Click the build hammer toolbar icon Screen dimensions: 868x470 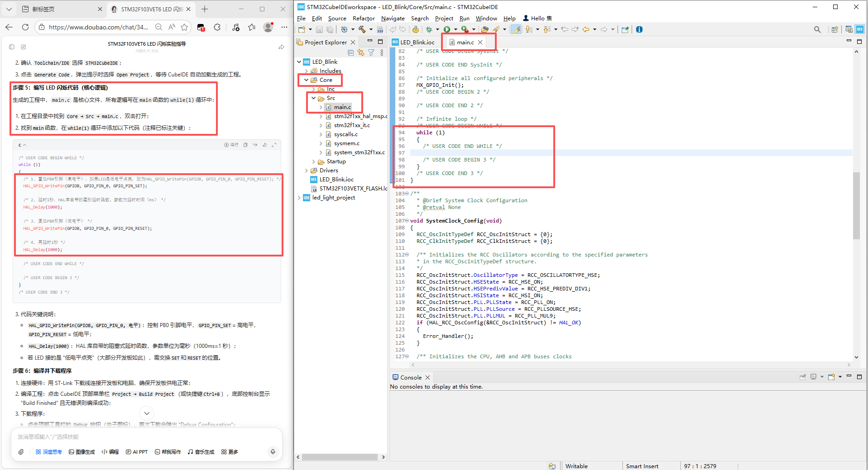(x=362, y=29)
